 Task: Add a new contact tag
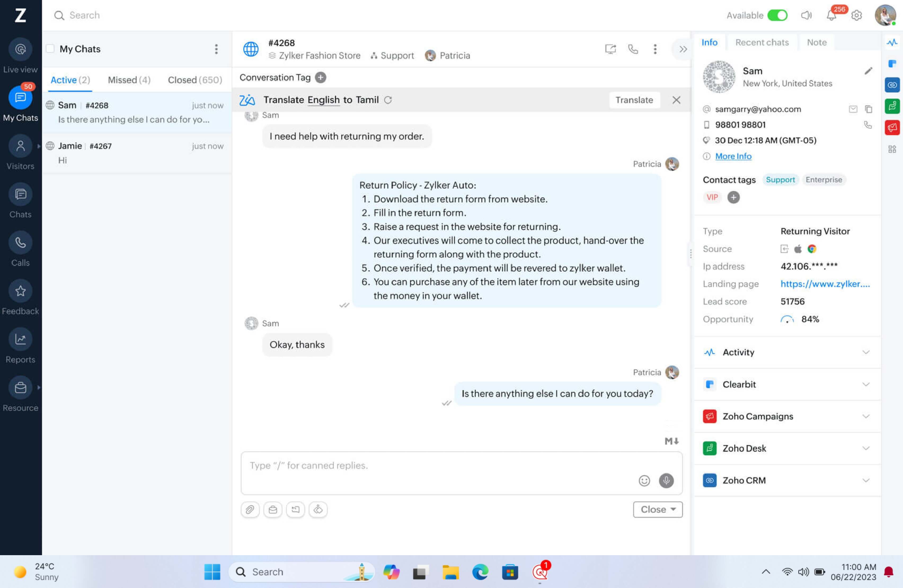(x=733, y=197)
